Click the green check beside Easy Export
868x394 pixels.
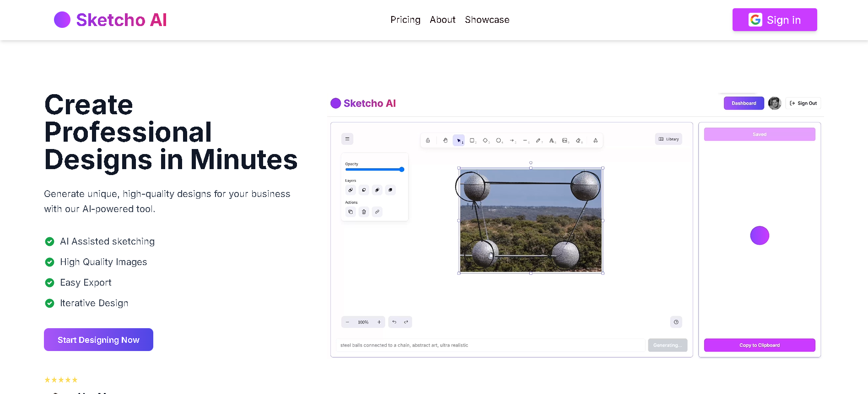[x=49, y=282]
